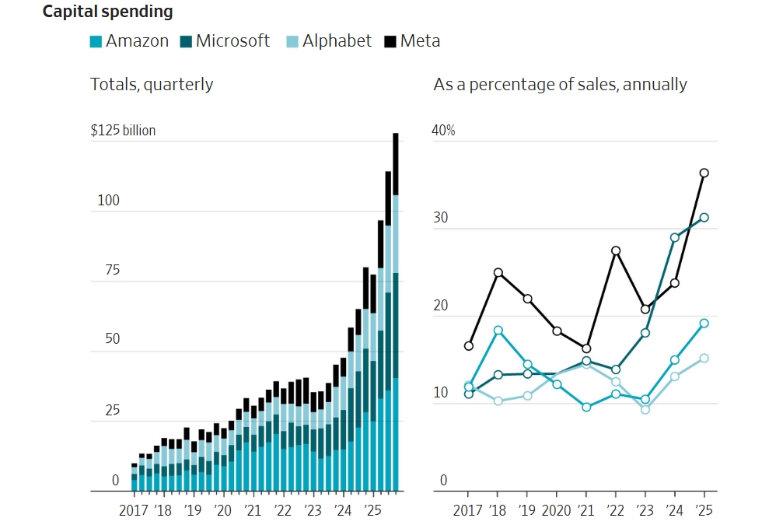The image size is (769, 532).
Task: Click Meta's 2018 peak data point
Action: pos(498,272)
